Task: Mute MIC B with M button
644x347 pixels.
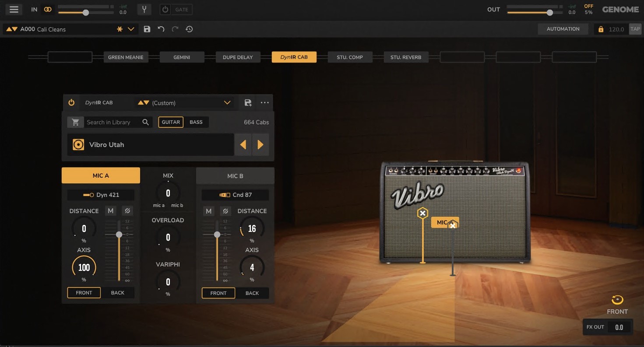Action: 208,211
